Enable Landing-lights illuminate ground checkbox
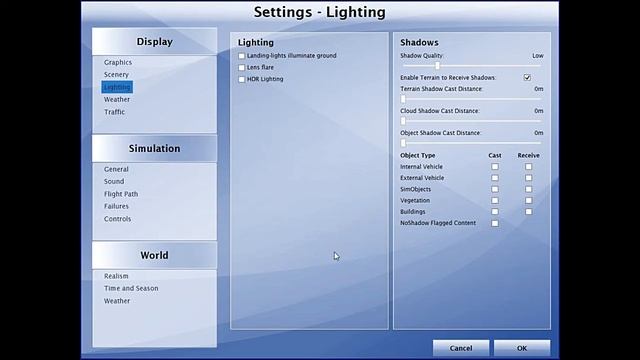The height and width of the screenshot is (360, 640). point(242,56)
